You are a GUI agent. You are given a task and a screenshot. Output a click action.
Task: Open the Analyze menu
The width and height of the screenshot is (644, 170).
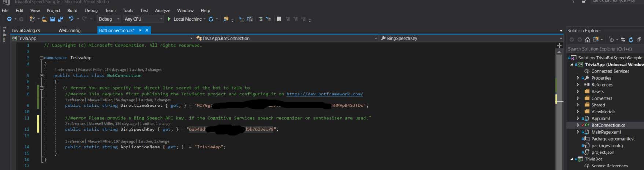click(162, 10)
